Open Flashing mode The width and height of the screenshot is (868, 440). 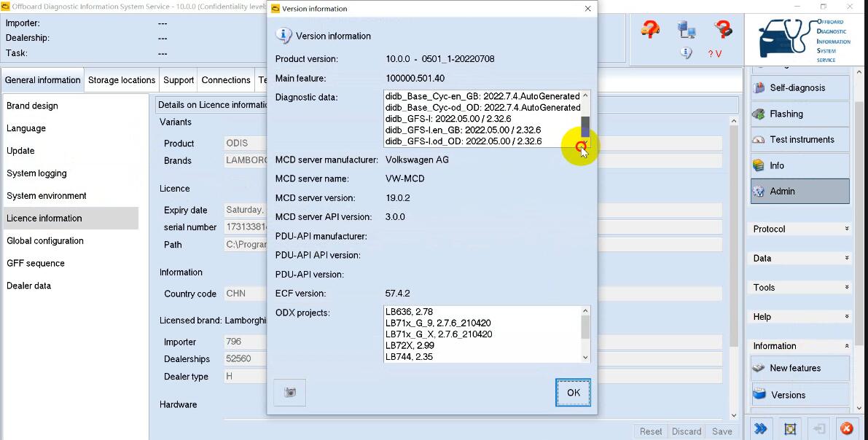(800, 114)
